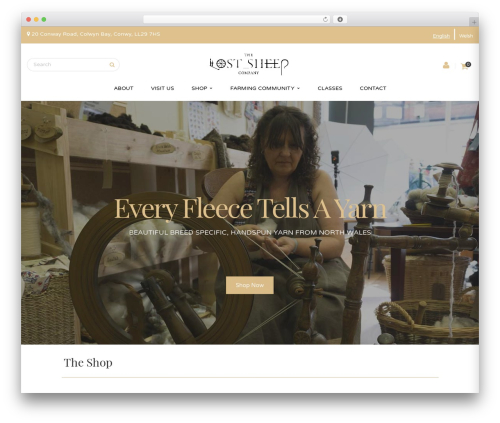This screenshot has width=500, height=423.
Task: Expand the Shop dropdown arrow
Action: [211, 88]
